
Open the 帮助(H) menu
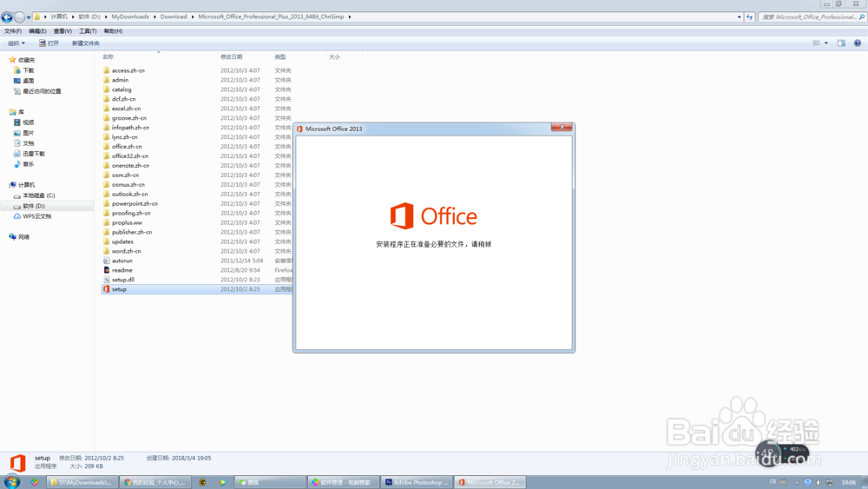[x=113, y=31]
